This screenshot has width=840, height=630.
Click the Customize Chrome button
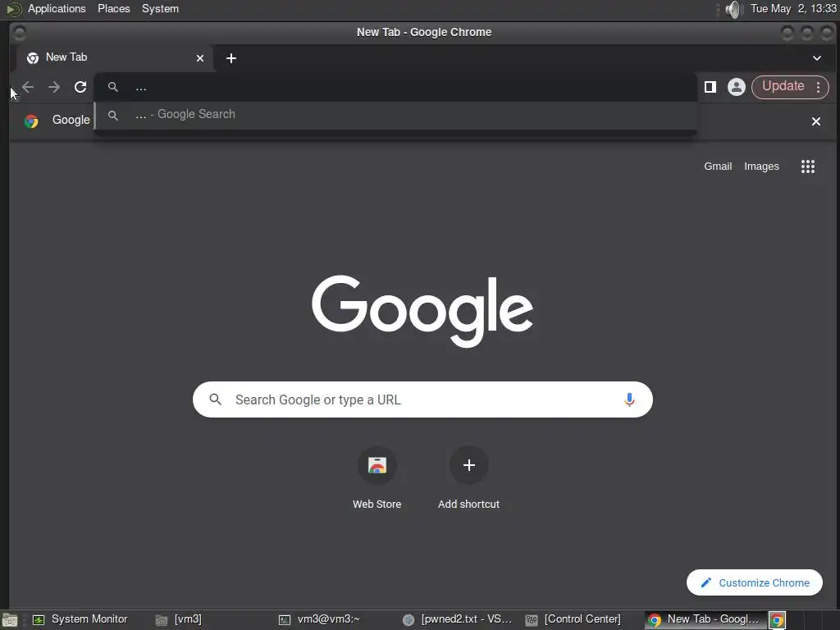pos(755,582)
